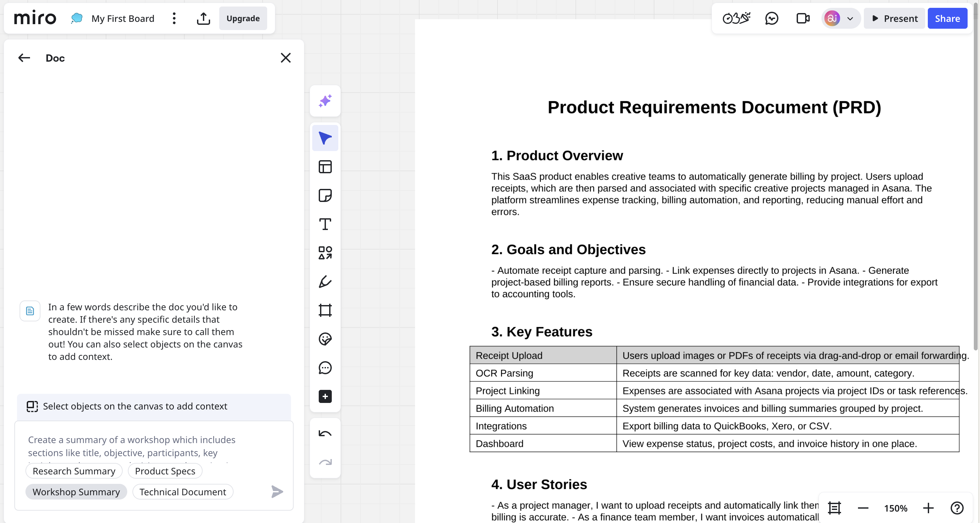Click the Upgrade button
Viewport: 980px width, 523px height.
tap(243, 18)
